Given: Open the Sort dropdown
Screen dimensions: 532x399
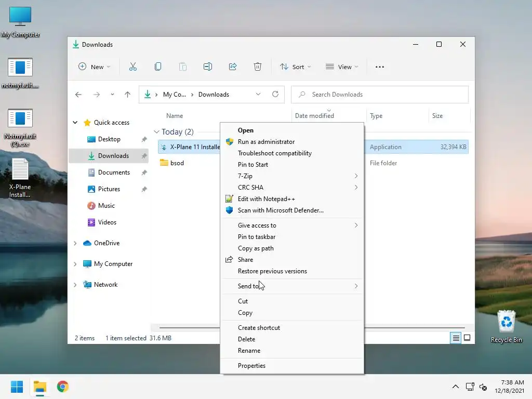Looking at the screenshot, I should [x=295, y=67].
